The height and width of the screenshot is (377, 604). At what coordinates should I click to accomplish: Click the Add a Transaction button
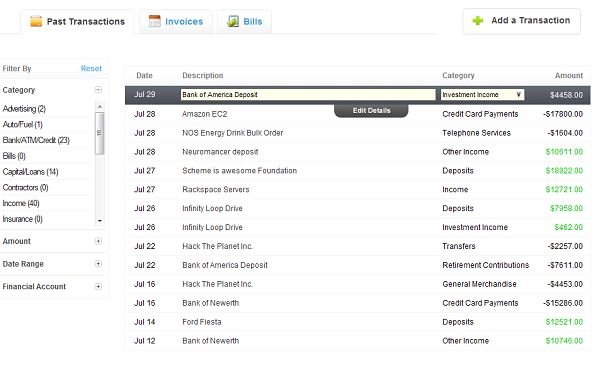522,21
